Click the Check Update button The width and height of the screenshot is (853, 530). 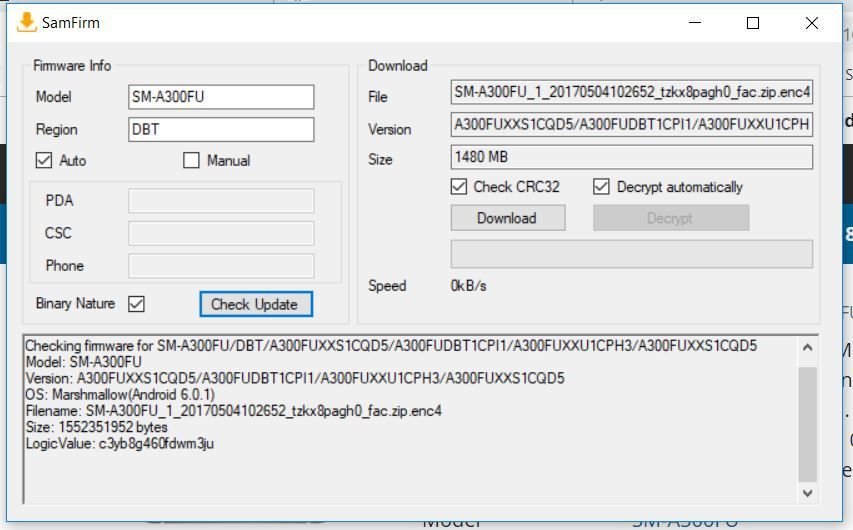point(256,304)
